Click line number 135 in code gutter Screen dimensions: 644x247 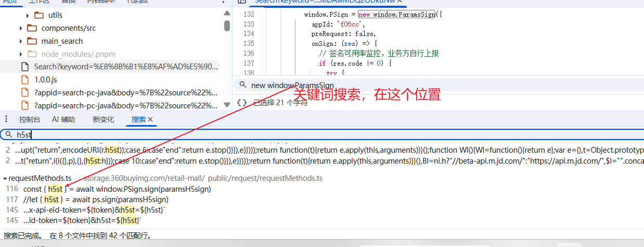click(249, 44)
